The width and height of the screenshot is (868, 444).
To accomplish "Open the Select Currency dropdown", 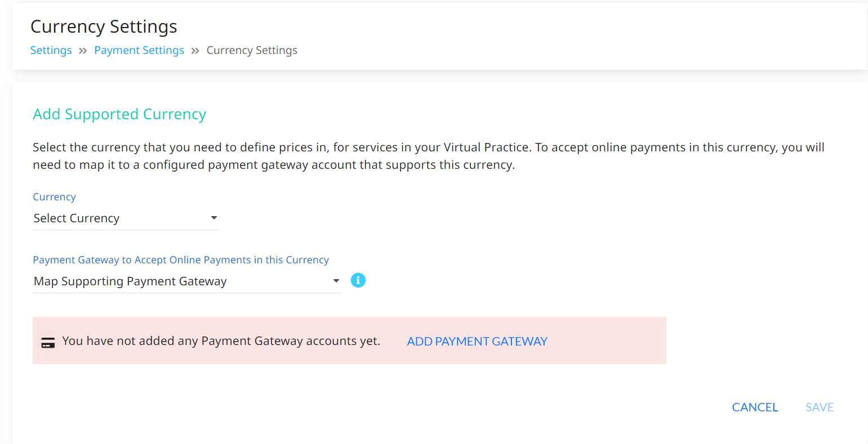I will (x=126, y=218).
